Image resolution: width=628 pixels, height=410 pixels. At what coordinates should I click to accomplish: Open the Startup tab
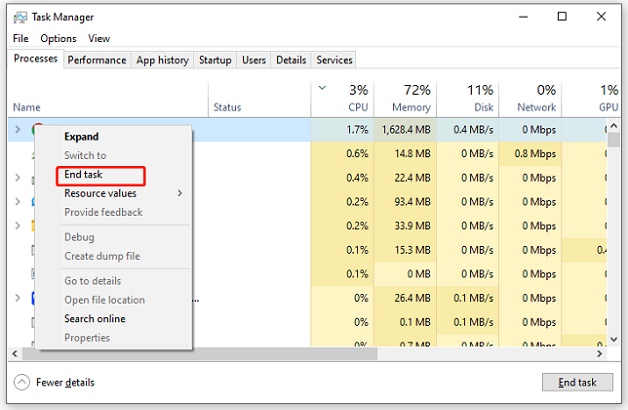tap(215, 60)
